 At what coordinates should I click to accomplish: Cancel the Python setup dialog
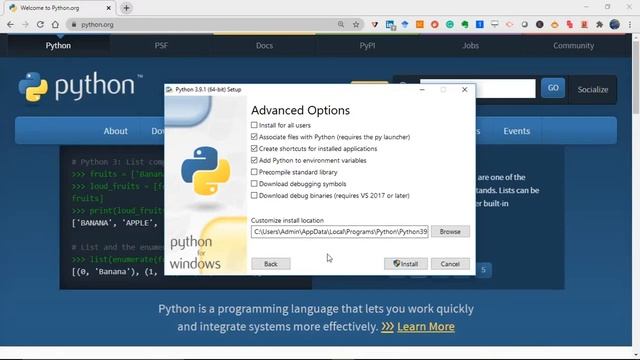(x=450, y=264)
